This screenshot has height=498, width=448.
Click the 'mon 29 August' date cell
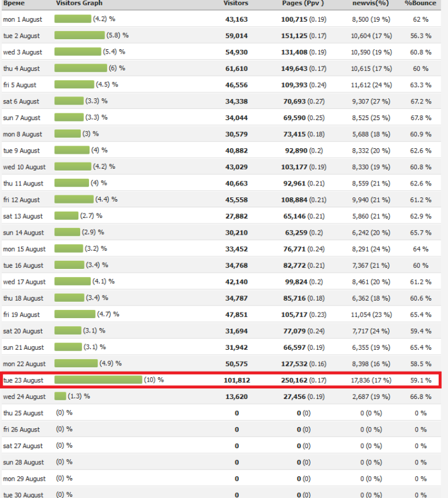(x=24, y=479)
